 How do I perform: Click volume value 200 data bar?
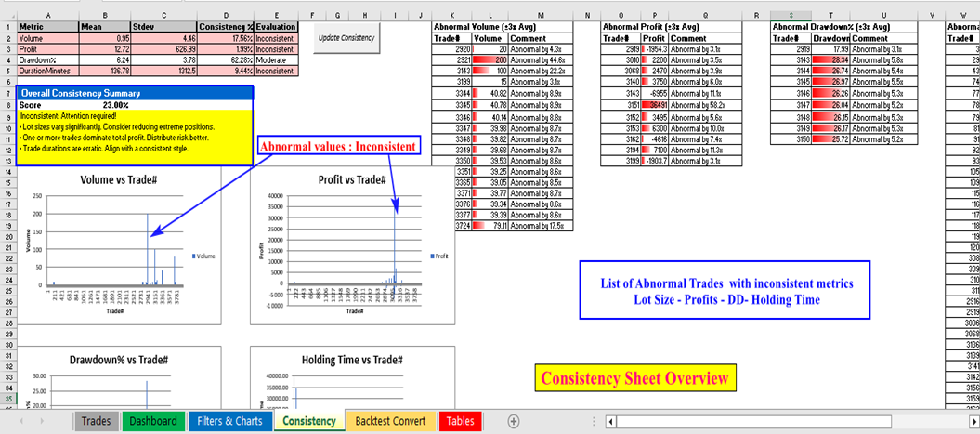(490, 60)
